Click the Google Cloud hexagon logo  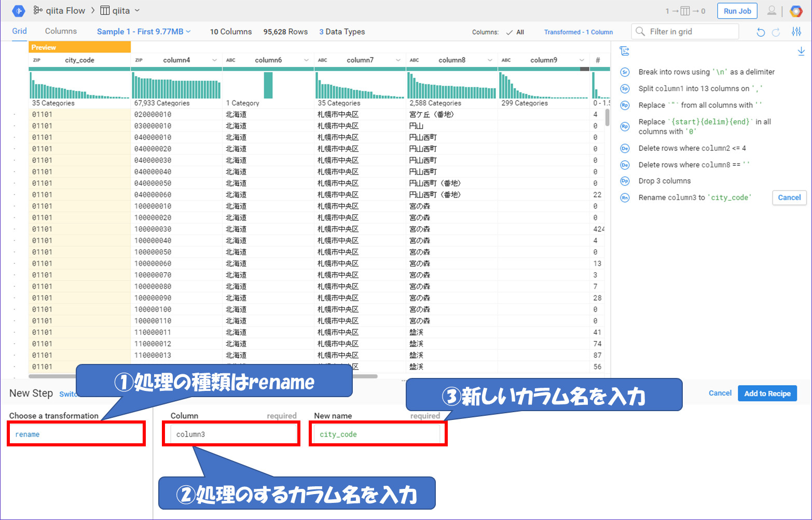[796, 11]
